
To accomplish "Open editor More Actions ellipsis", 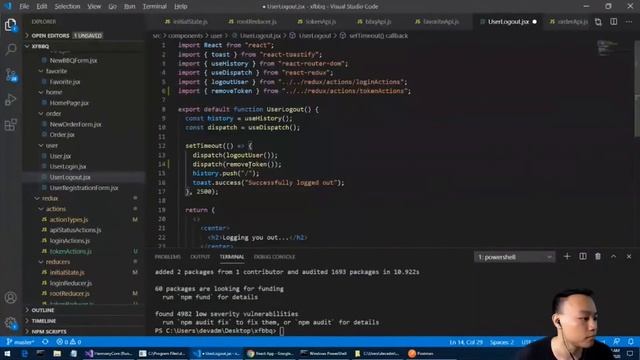I will point(629,22).
